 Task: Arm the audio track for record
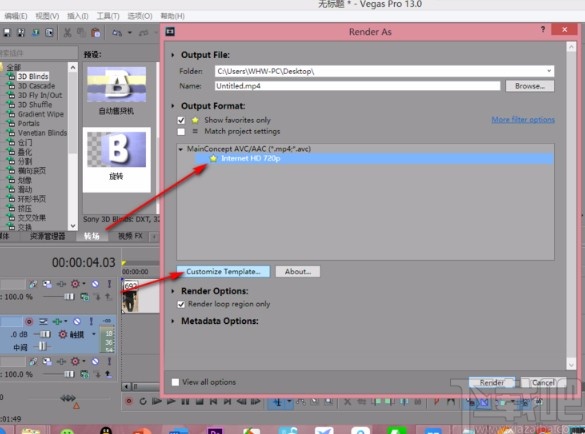(29, 321)
